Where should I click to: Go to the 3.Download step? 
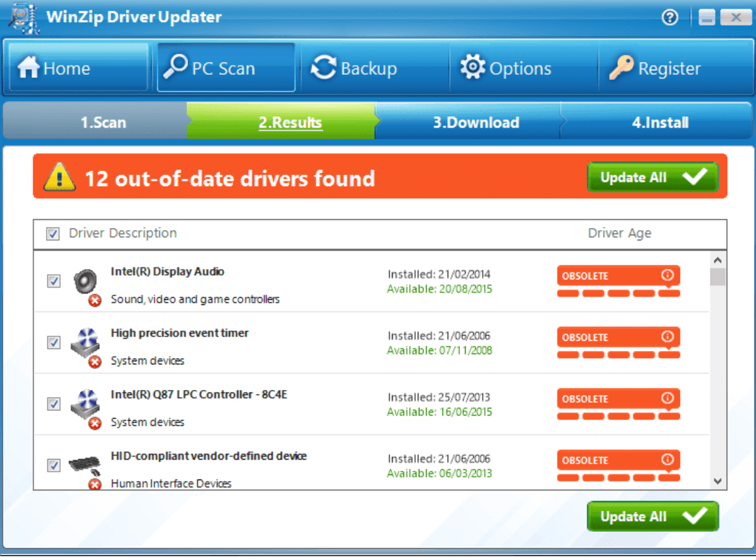475,123
